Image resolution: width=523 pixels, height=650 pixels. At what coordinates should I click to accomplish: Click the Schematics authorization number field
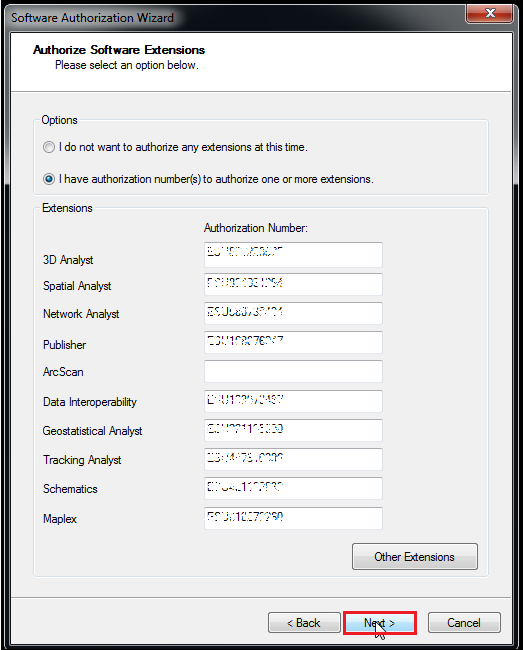[x=293, y=488]
